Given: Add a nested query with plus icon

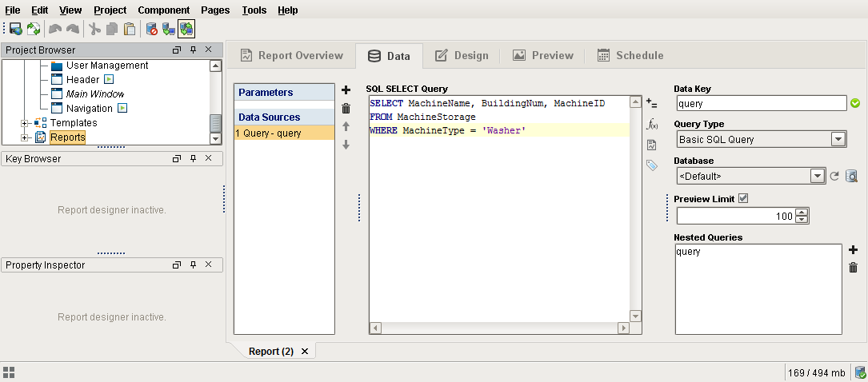Looking at the screenshot, I should tap(853, 250).
